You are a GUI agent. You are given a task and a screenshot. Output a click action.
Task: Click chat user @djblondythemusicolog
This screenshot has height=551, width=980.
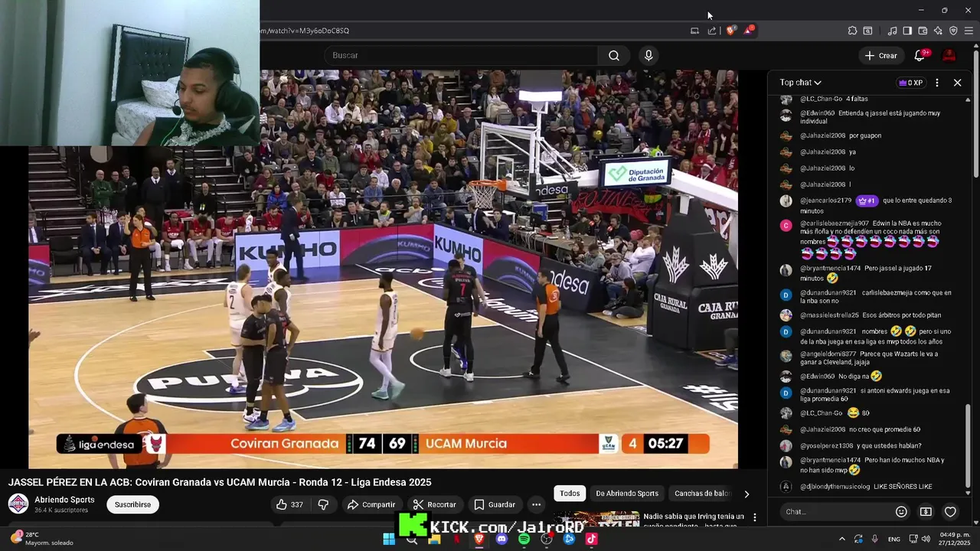pos(835,487)
